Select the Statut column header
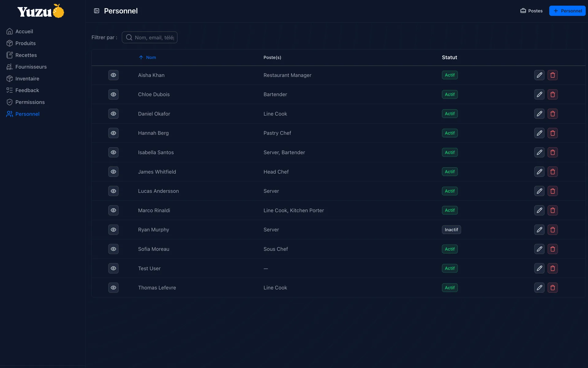The height and width of the screenshot is (368, 588). [x=449, y=57]
